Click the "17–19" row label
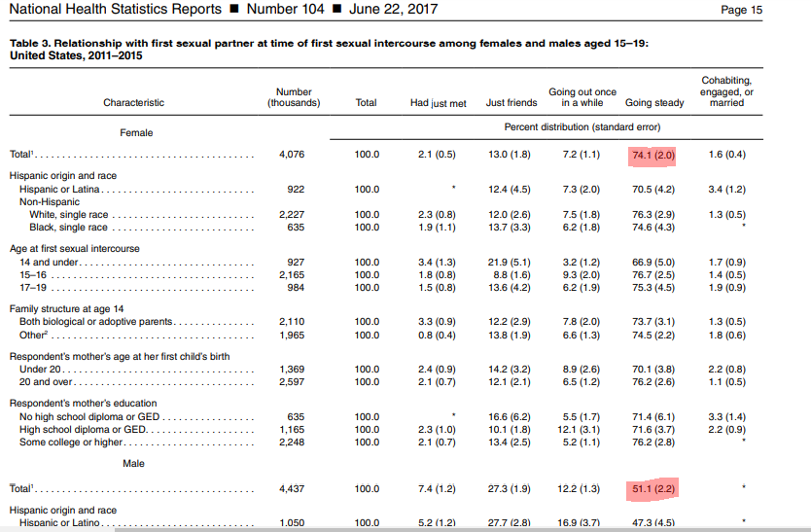Image resolution: width=811 pixels, height=532 pixels. pos(33,288)
